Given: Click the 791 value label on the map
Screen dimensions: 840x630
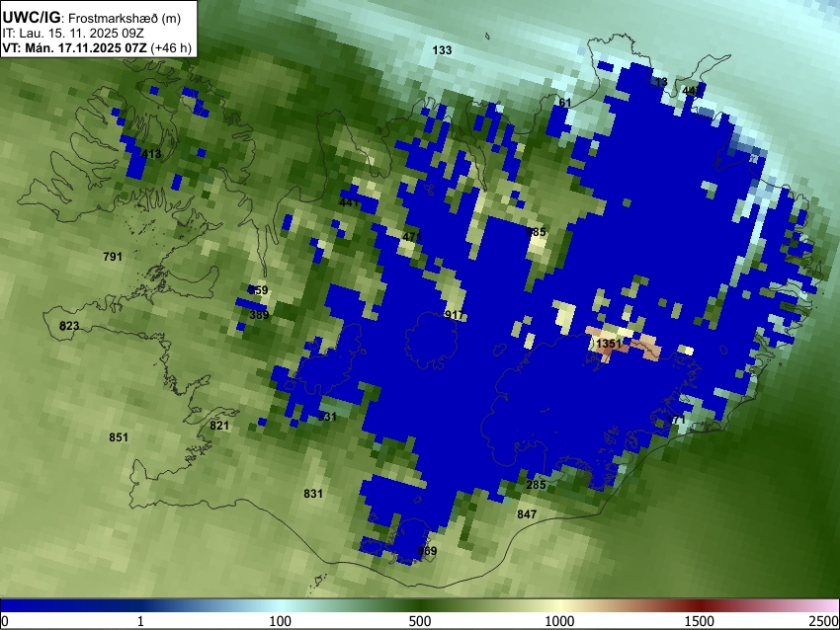Looking at the screenshot, I should tap(113, 257).
